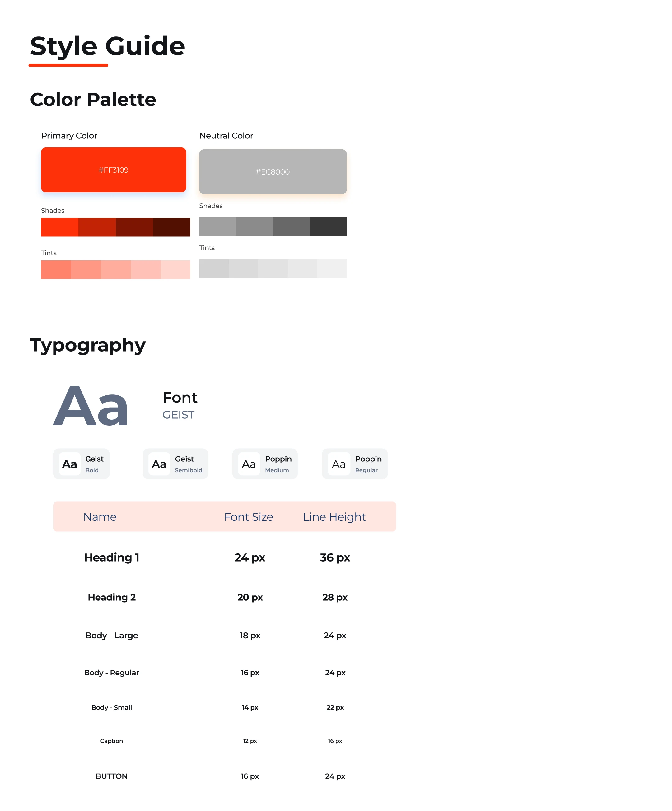Click the Font Size column header

[x=249, y=517]
